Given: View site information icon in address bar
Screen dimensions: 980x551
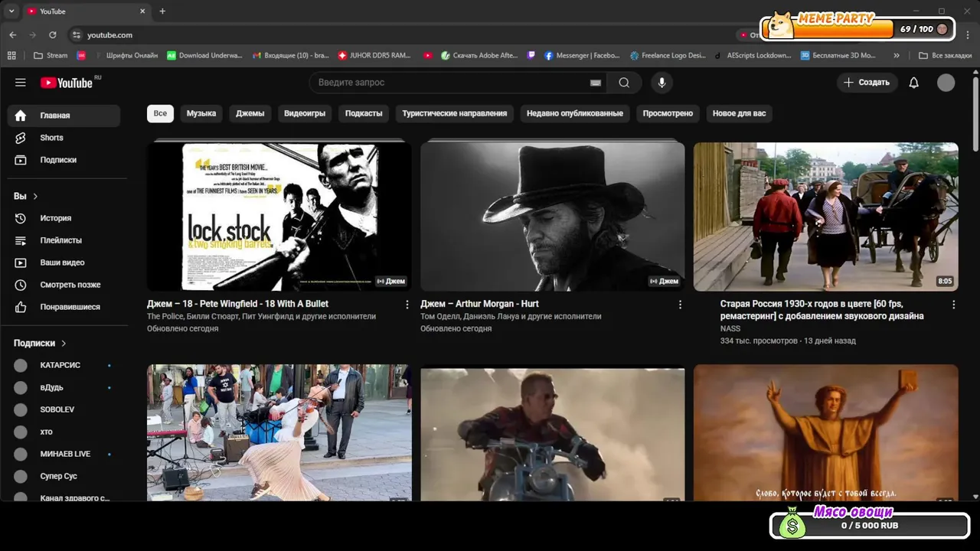Looking at the screenshot, I should point(76,34).
